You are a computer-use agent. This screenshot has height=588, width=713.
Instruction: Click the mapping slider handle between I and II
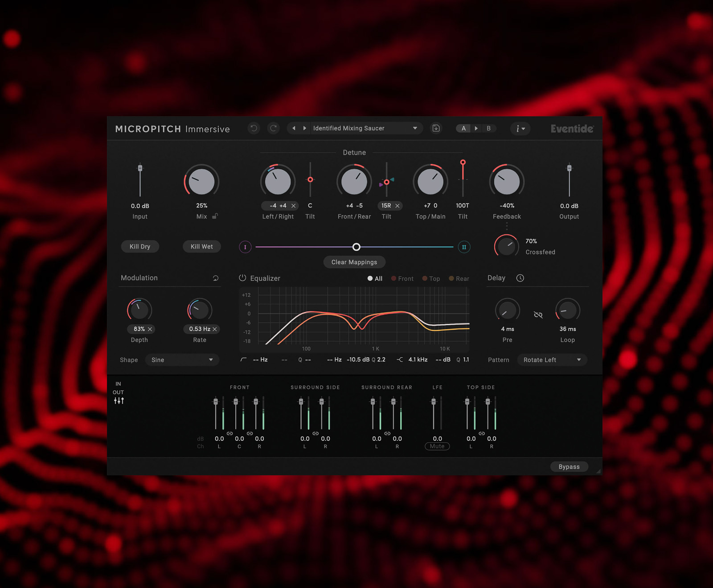coord(356,247)
